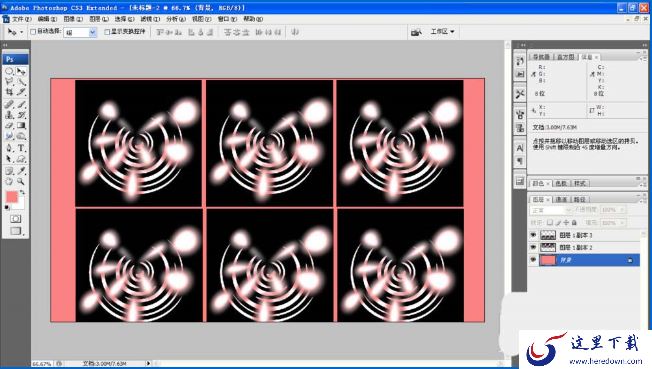
Task: Select the Hand tool
Action: point(9,181)
